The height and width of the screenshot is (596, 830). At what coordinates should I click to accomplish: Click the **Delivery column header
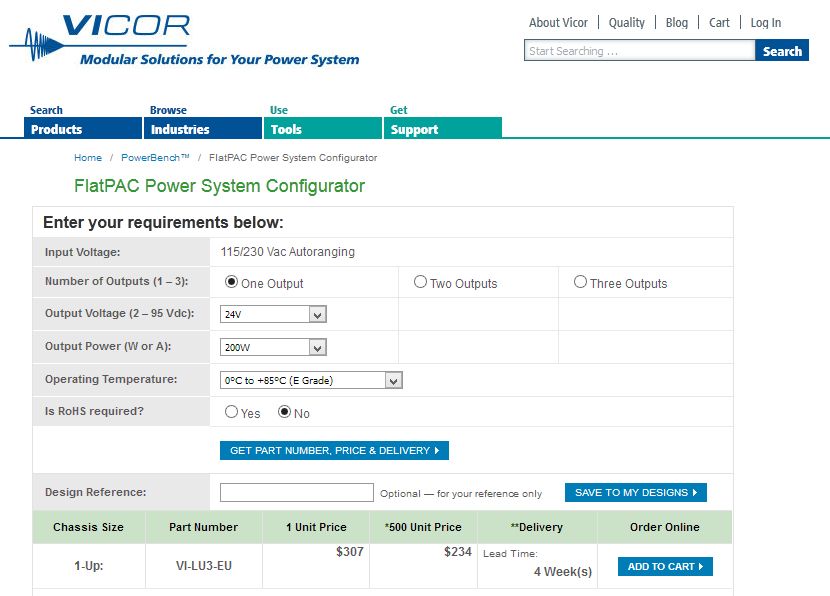(537, 527)
